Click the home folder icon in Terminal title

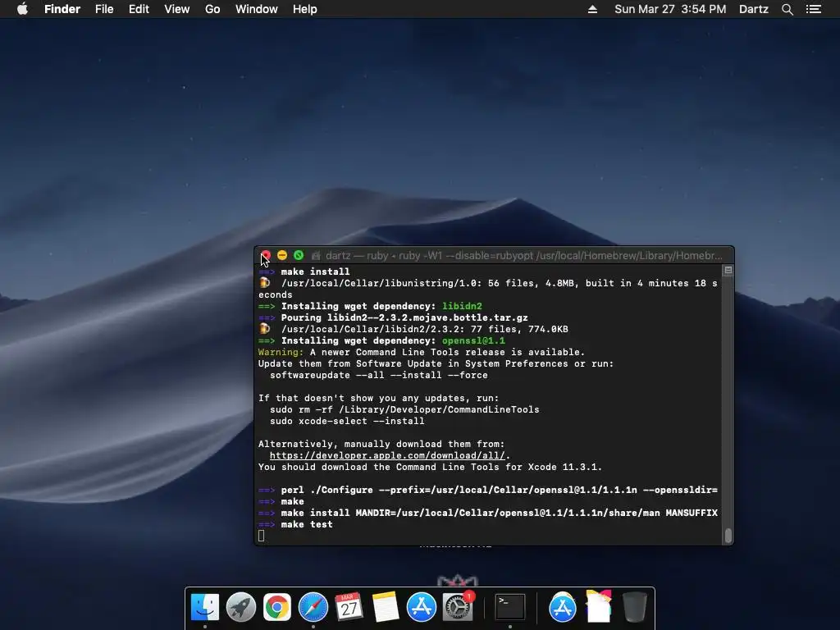[316, 256]
